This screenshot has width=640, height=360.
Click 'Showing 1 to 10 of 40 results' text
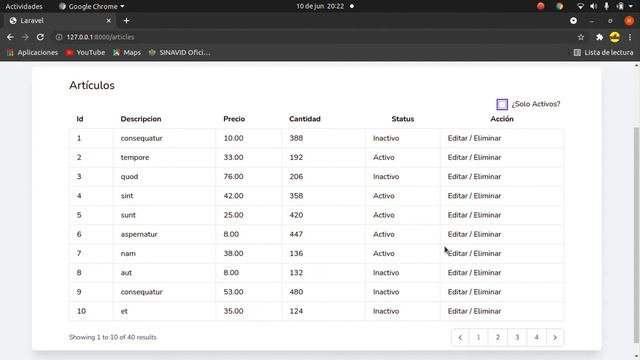click(x=113, y=338)
